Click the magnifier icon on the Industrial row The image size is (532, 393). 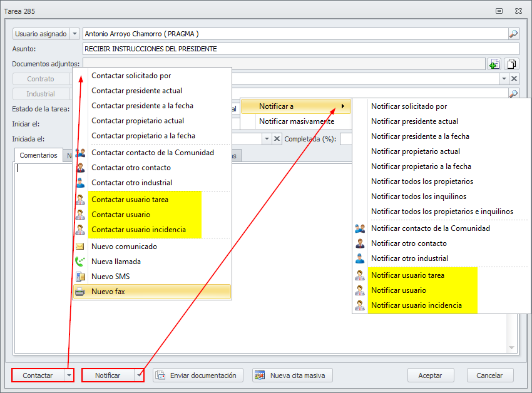click(514, 94)
